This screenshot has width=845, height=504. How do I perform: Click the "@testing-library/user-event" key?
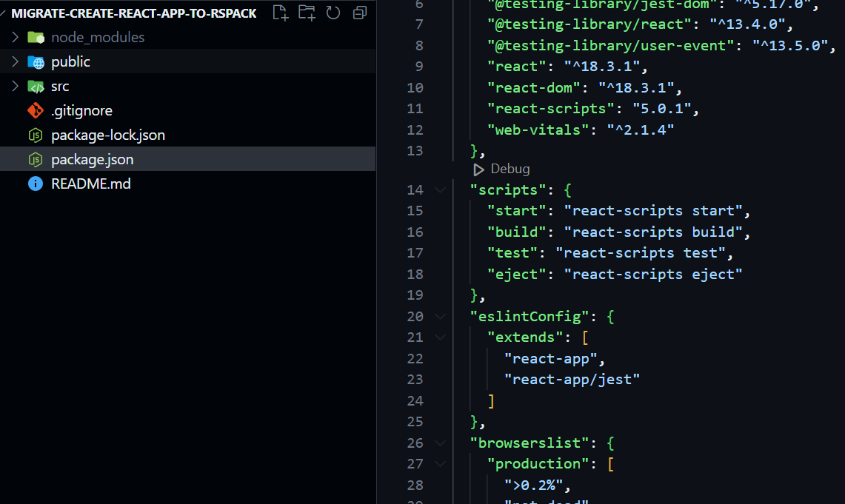point(610,45)
